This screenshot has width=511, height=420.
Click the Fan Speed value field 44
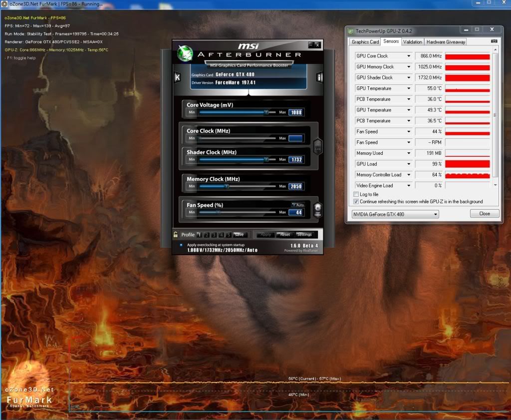296,212
